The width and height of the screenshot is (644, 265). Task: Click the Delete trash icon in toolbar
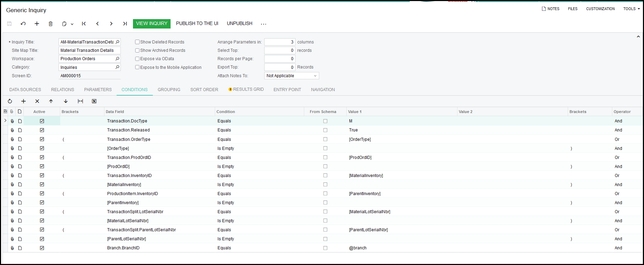tap(50, 24)
